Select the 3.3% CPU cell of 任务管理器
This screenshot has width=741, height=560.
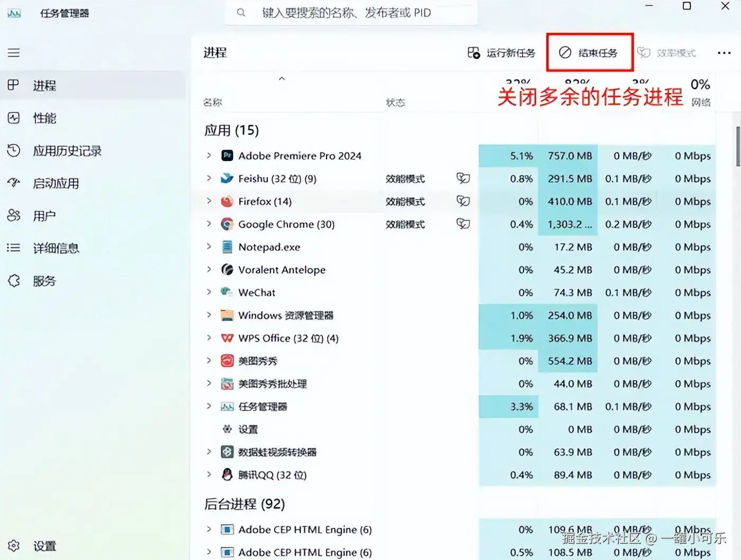click(x=509, y=407)
